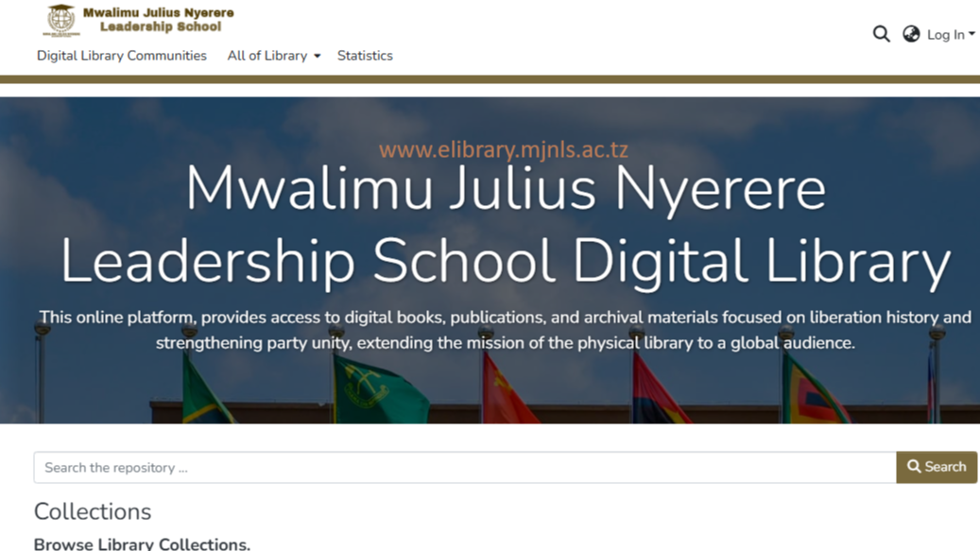Open Browse Library Collections

140,544
